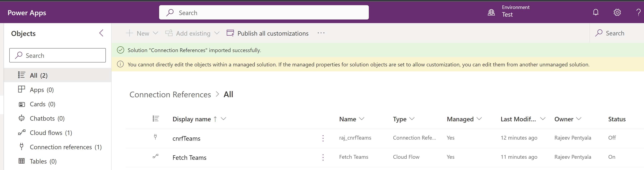This screenshot has width=644, height=170.
Task: Go to the Power Apps home title
Action: pos(27,13)
